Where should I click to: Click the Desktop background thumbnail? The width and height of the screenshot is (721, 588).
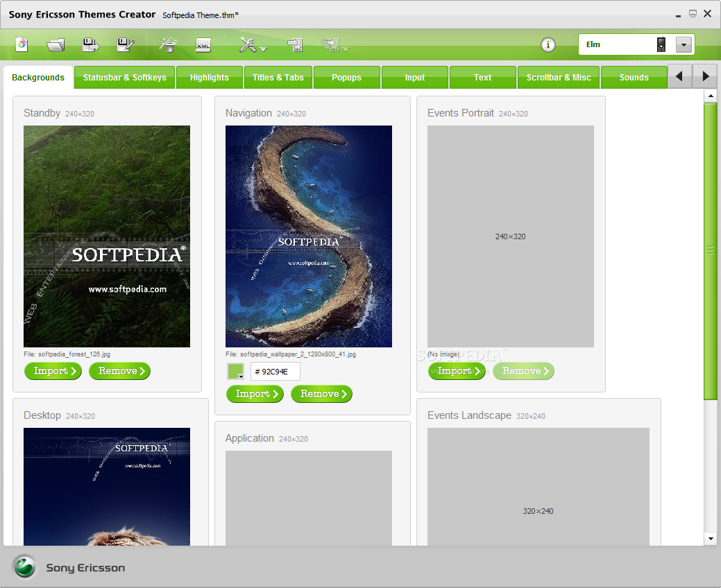[x=107, y=487]
